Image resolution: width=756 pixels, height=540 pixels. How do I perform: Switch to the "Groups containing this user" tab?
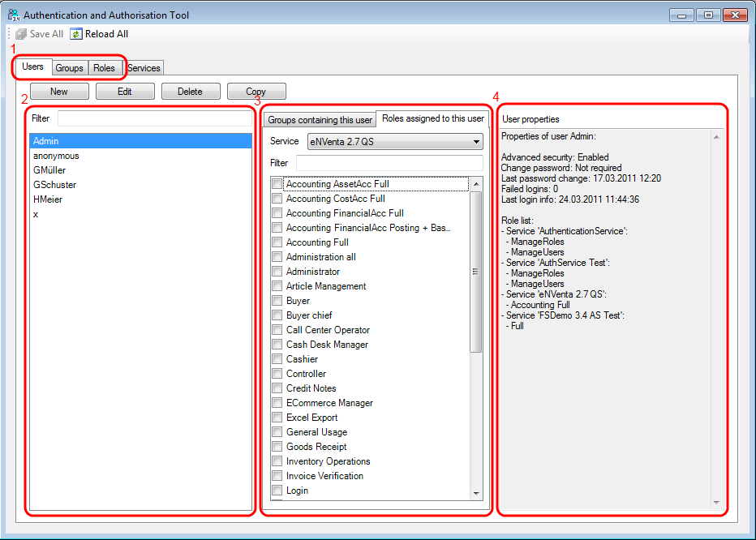pos(320,118)
